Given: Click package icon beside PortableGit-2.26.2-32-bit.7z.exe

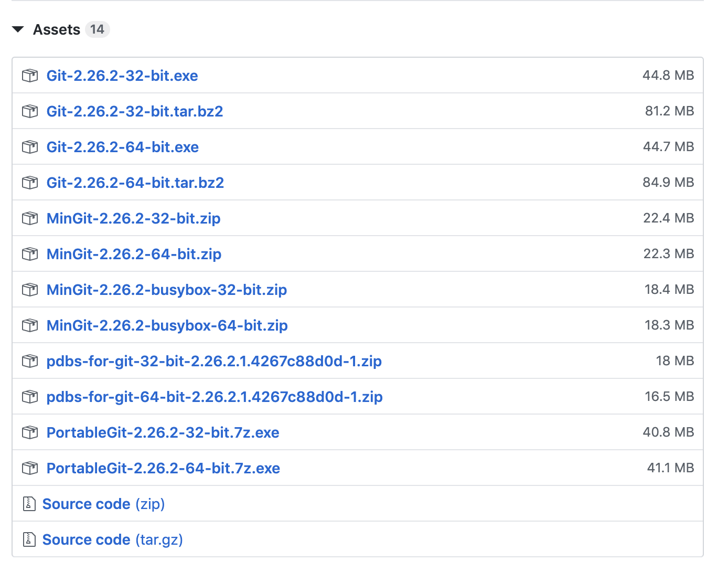Looking at the screenshot, I should tap(30, 432).
